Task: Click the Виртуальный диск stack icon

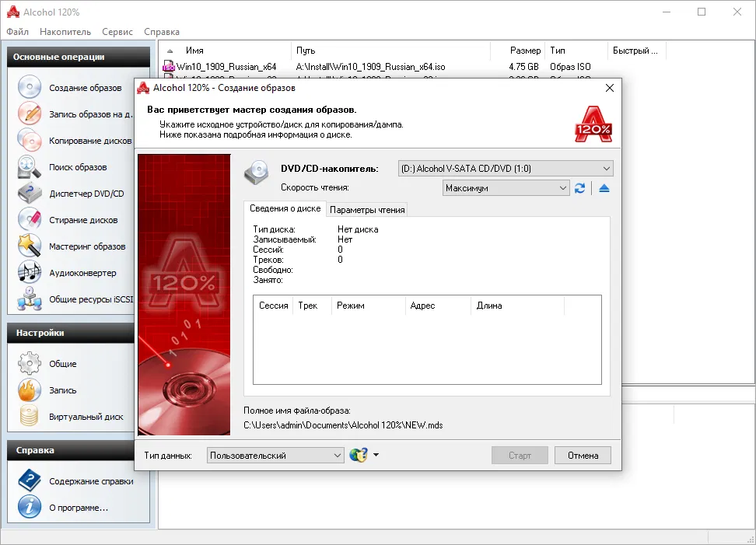Action: click(x=30, y=417)
